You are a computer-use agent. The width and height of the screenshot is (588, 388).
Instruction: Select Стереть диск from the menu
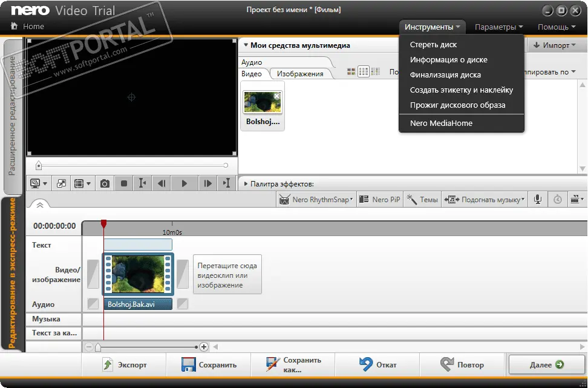pyautogui.click(x=433, y=45)
